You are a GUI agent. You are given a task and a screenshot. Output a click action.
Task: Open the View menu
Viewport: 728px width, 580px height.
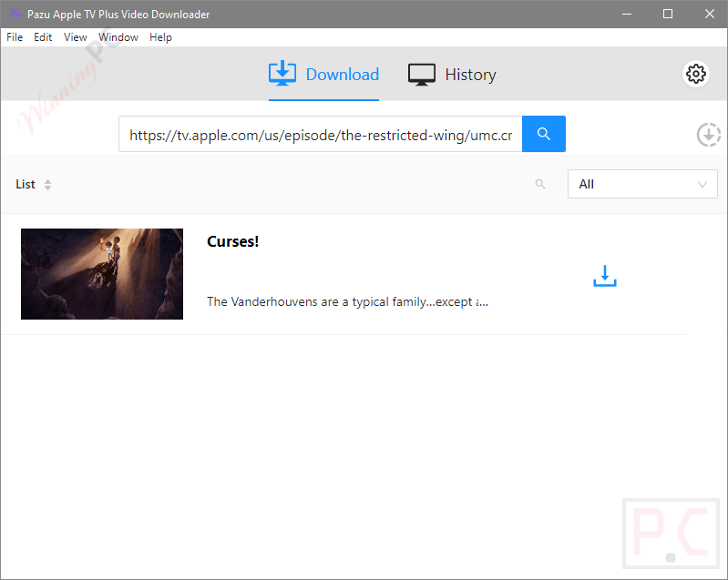click(x=76, y=37)
